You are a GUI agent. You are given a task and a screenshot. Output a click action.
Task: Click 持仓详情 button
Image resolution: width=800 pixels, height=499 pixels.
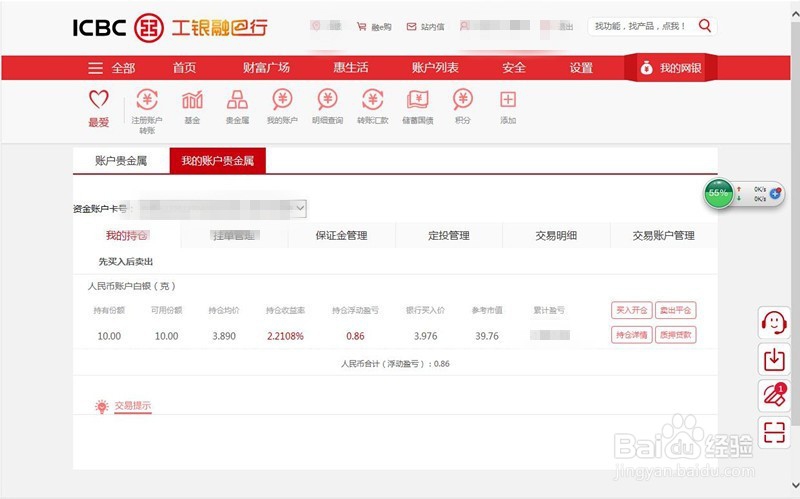click(632, 335)
